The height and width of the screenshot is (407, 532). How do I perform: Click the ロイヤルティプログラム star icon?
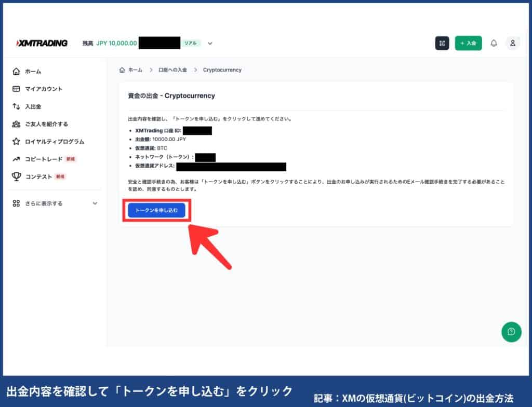[16, 141]
